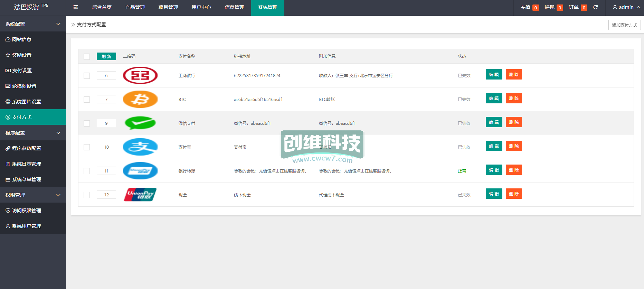This screenshot has height=289, width=644.
Task: Click 法巴投资 site logo text
Action: pos(27,7)
